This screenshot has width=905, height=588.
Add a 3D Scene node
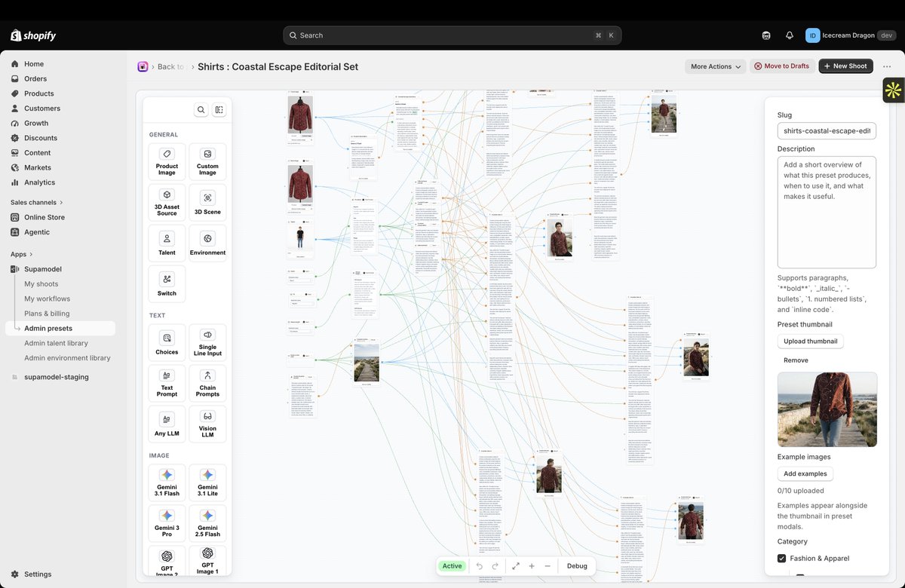pyautogui.click(x=207, y=202)
